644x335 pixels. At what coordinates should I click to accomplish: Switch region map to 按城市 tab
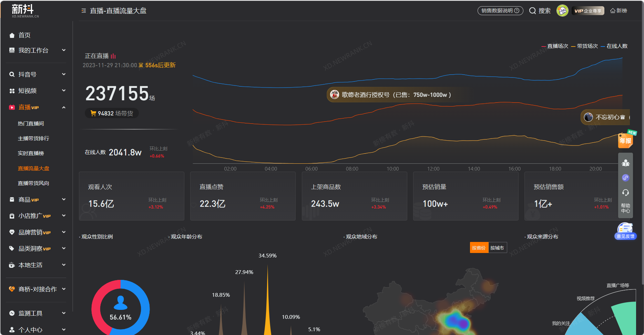(497, 248)
